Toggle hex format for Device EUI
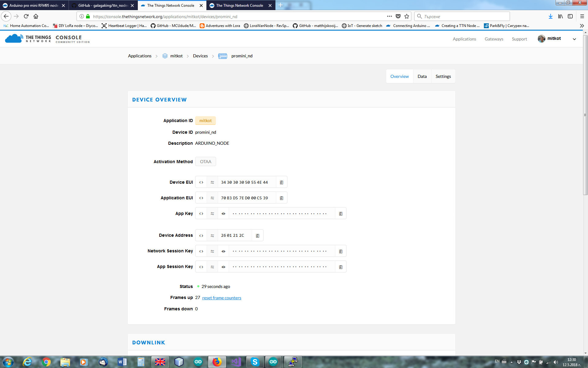This screenshot has height=368, width=588. (201, 182)
